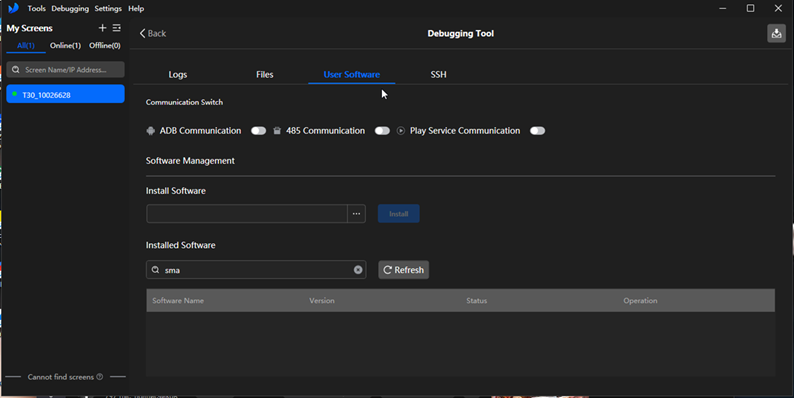Browse for software file with ellipsis button

click(356, 214)
